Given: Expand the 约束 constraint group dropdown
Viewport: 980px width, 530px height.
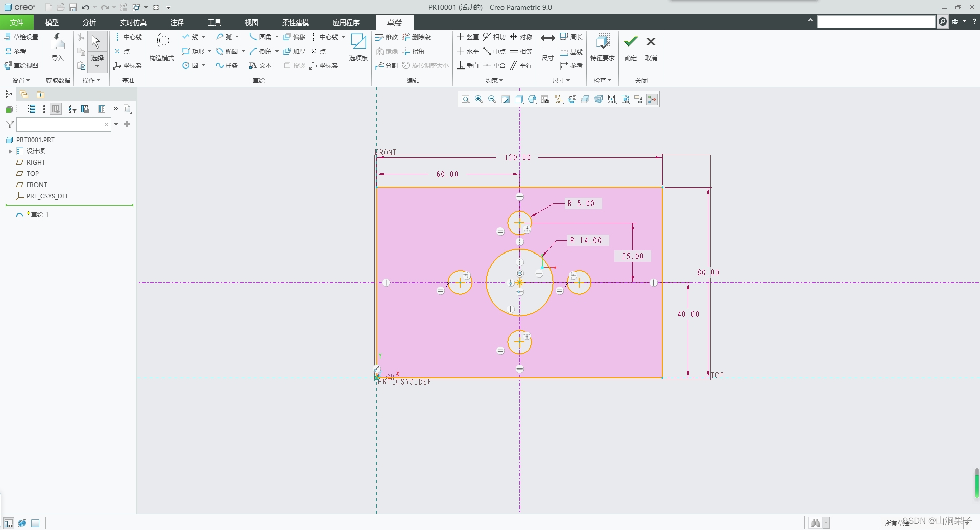Looking at the screenshot, I should tap(494, 80).
